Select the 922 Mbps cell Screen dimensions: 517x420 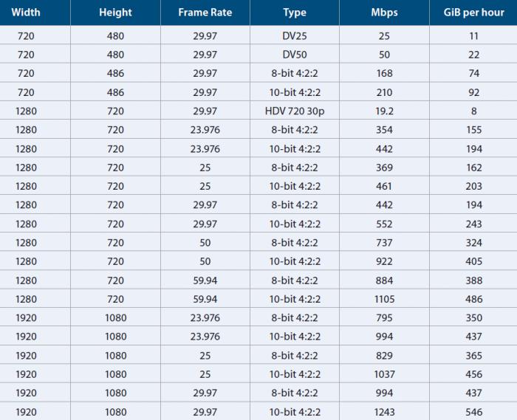(385, 261)
